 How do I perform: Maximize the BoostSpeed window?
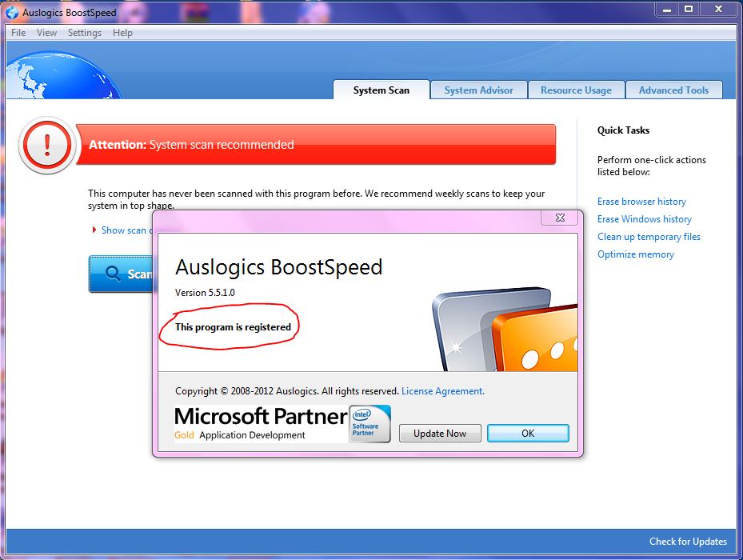pyautogui.click(x=689, y=9)
